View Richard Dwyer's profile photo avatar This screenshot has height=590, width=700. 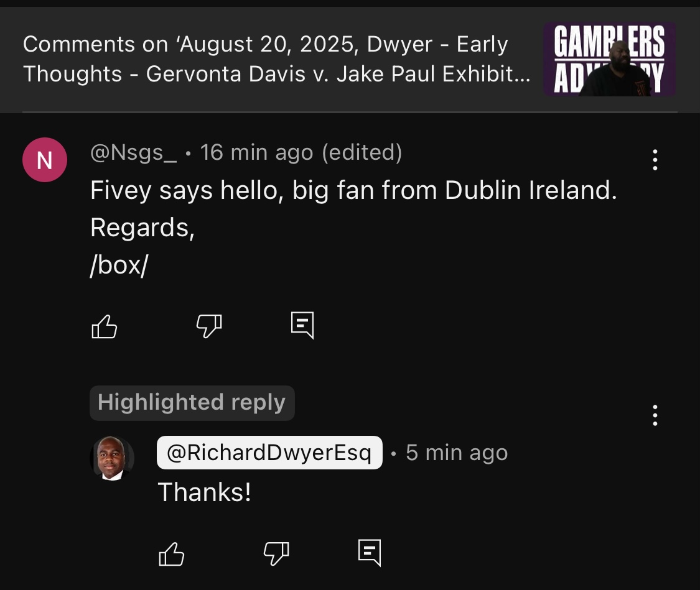coord(112,458)
